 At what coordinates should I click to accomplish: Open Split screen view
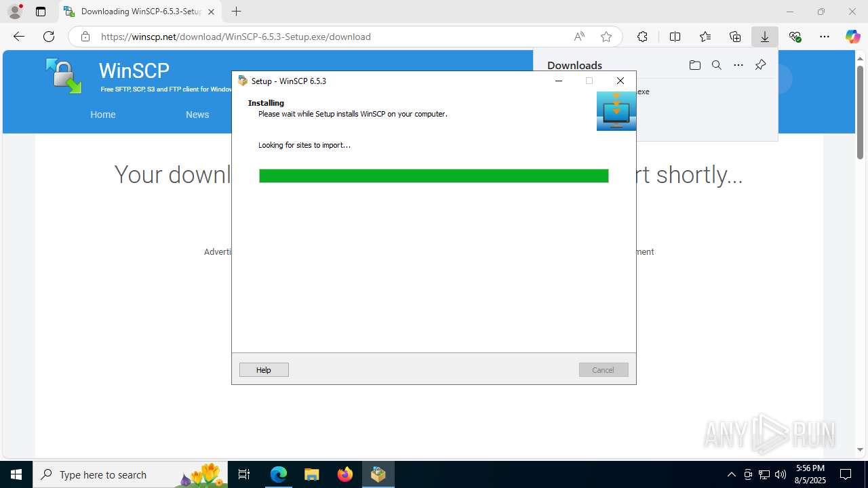click(x=675, y=37)
